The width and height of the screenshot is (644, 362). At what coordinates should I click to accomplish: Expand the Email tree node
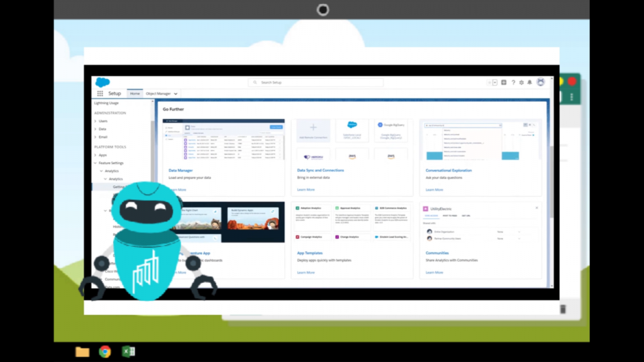pos(96,137)
